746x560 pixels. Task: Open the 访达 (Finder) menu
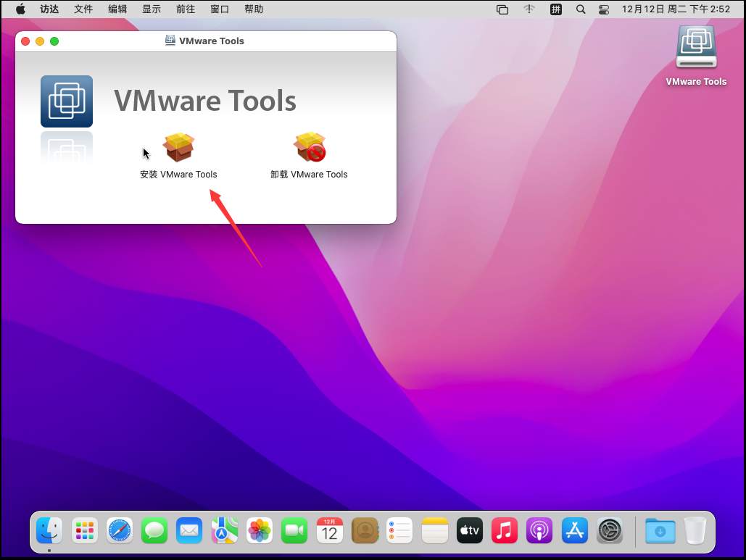[x=49, y=9]
